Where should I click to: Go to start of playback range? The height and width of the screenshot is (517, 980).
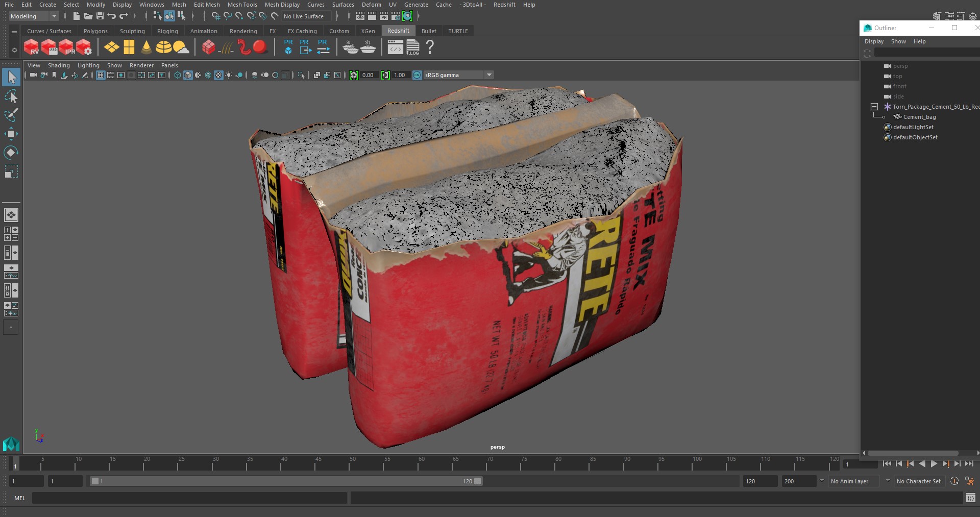(x=887, y=463)
